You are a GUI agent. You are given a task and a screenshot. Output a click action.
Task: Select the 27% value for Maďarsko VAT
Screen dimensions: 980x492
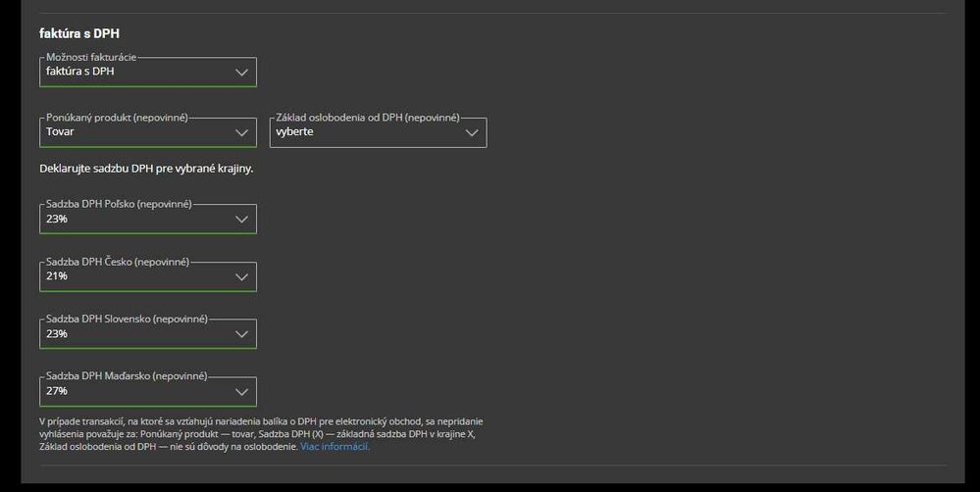pos(57,391)
